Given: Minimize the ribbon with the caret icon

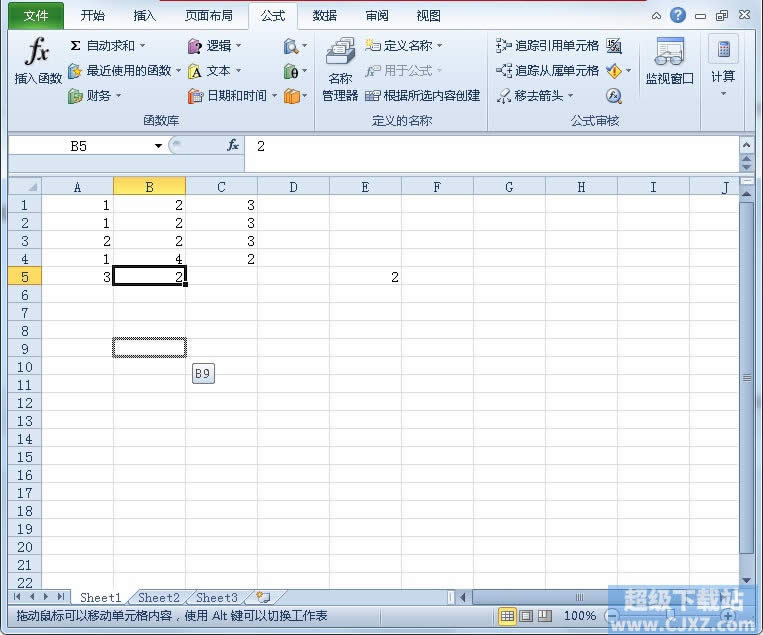Looking at the screenshot, I should (656, 16).
